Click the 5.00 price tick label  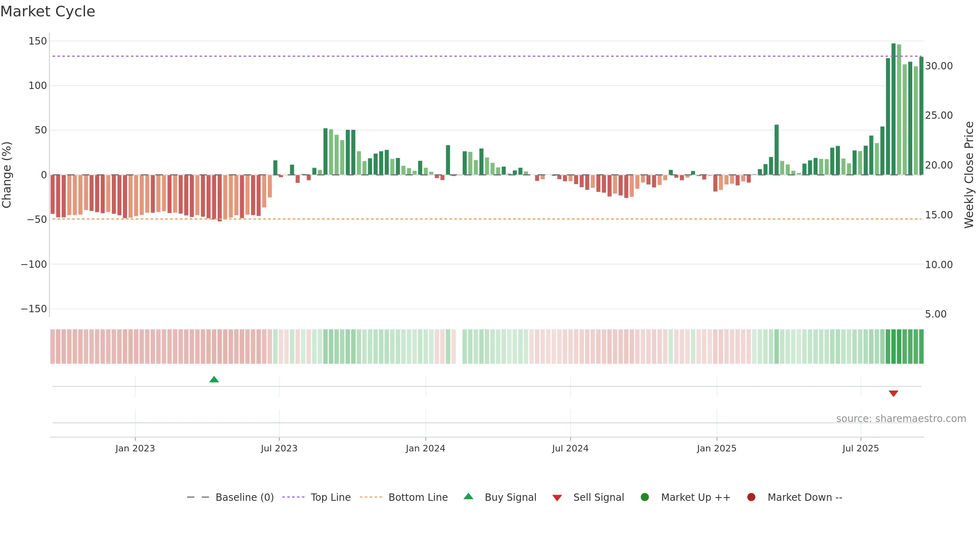(935, 314)
